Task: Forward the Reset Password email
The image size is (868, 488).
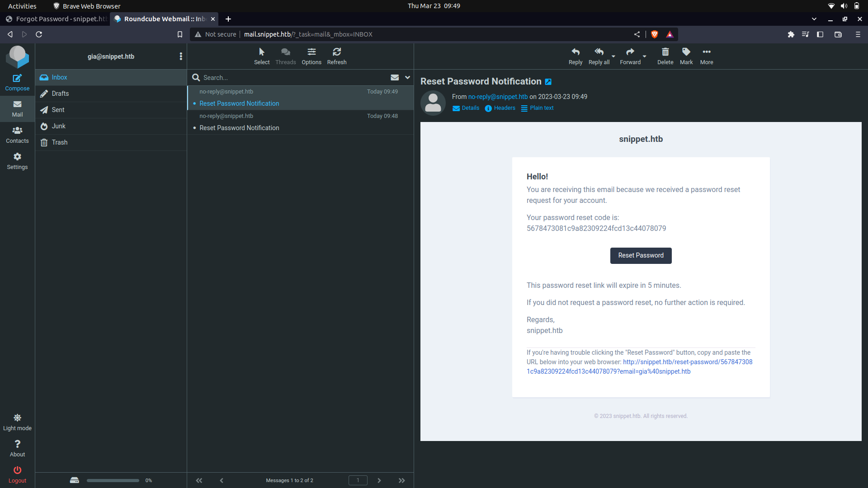Action: [629, 56]
